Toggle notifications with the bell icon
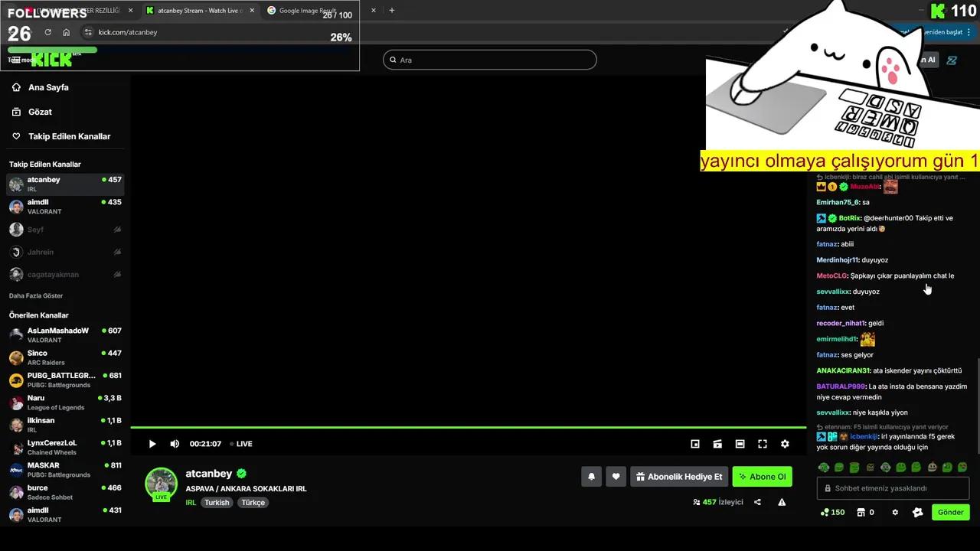Screen dimensions: 980x551 (x=591, y=476)
